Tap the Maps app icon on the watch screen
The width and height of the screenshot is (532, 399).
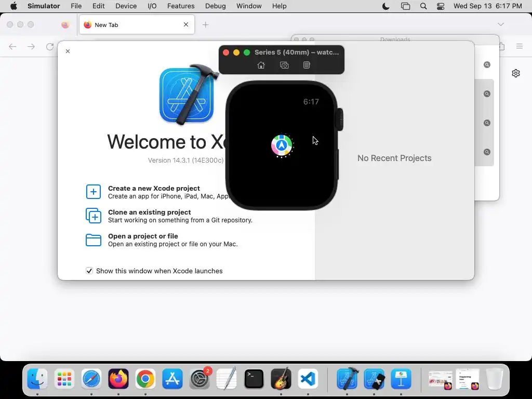point(282,145)
